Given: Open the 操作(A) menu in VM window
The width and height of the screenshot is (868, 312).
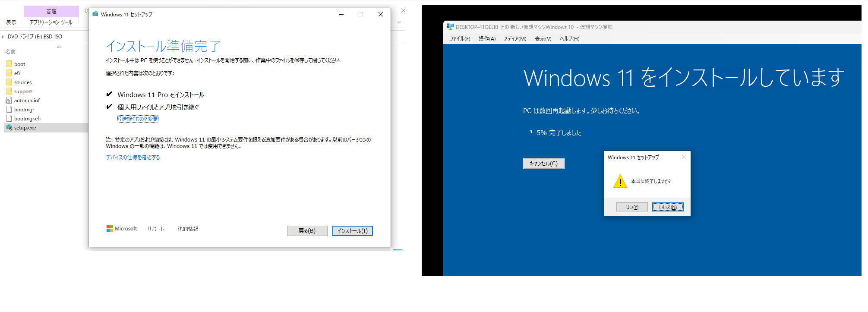Looking at the screenshot, I should coord(487,39).
